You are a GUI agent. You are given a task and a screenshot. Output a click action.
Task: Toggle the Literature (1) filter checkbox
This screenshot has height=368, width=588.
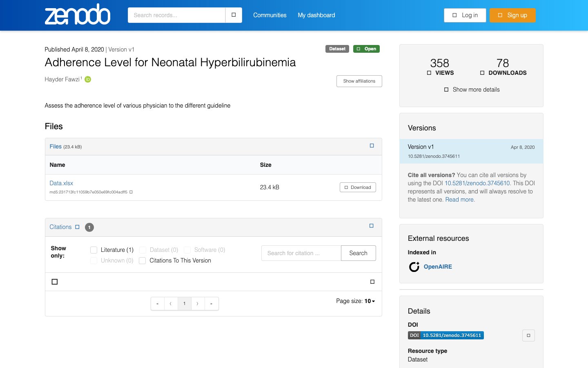pos(94,250)
